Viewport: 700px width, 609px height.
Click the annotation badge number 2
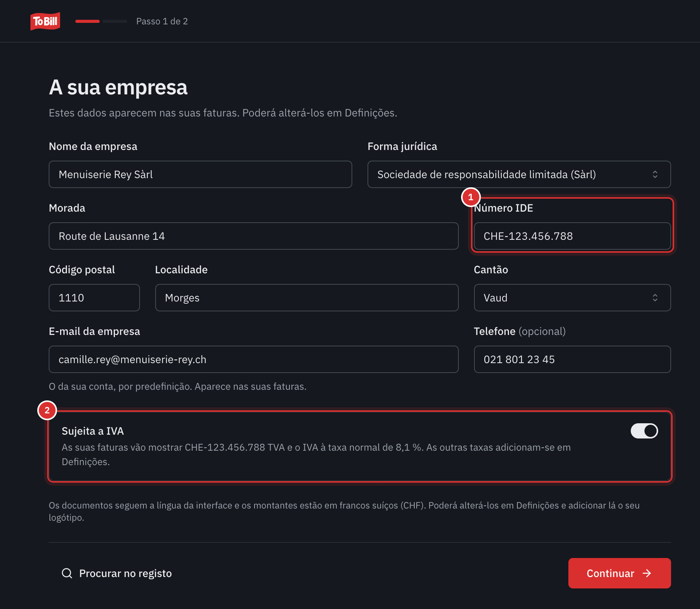tap(47, 410)
